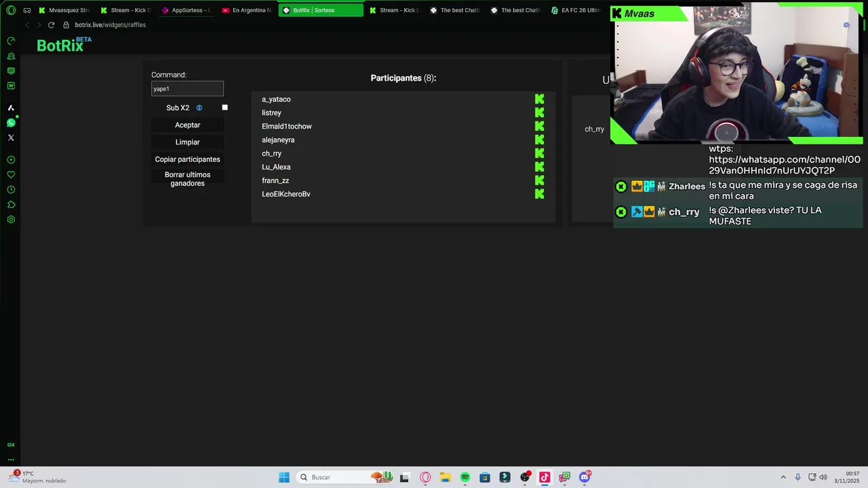Image resolution: width=868 pixels, height=488 pixels.
Task: Open Discord from the taskbar
Action: pyautogui.click(x=585, y=477)
